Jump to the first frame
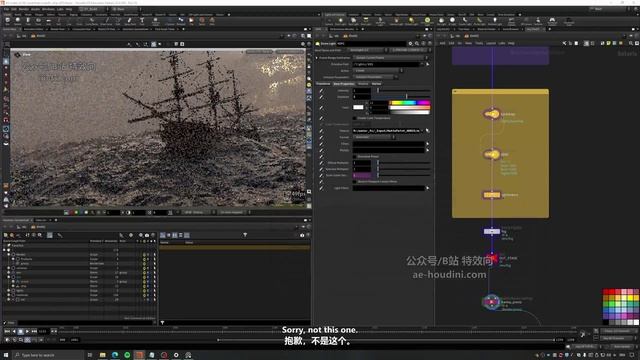This screenshot has height=360, width=640. pos(7,331)
